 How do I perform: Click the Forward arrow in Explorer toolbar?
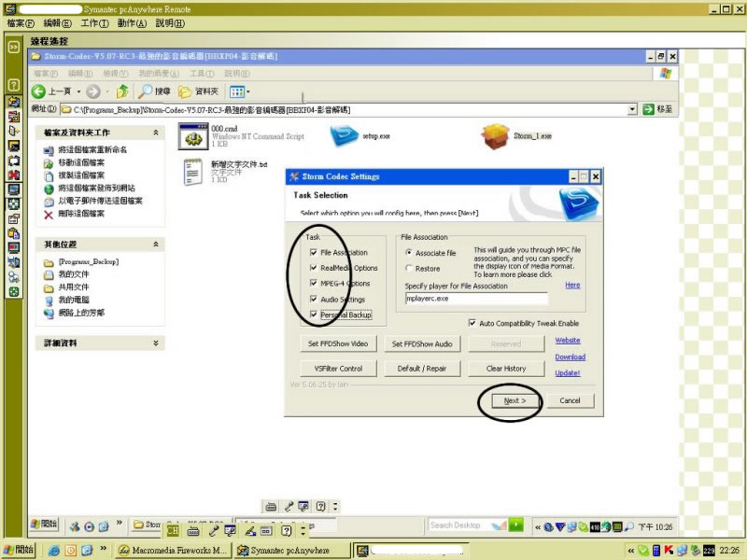[x=92, y=91]
